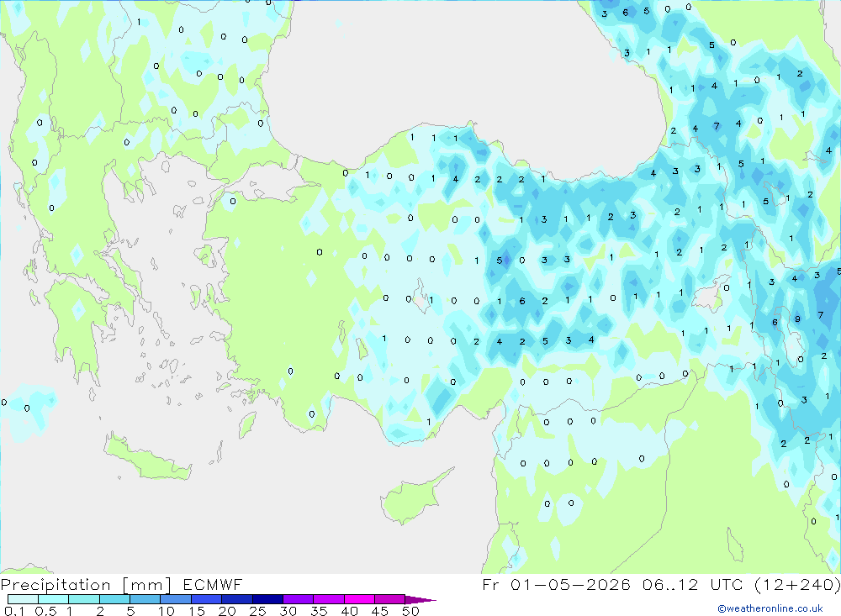This screenshot has width=841, height=616.
Task: Select the 2–5 mm legend color swatch
Action: pyautogui.click(x=114, y=599)
